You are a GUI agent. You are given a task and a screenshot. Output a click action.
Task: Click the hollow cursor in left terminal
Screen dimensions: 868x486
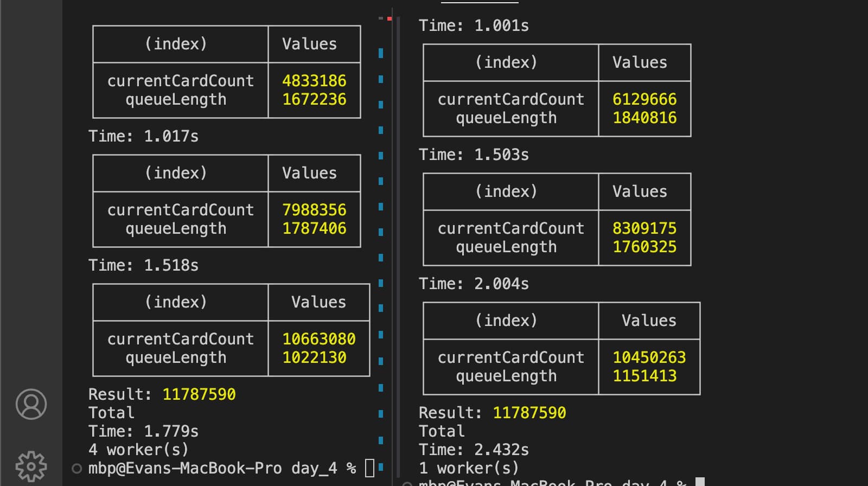[369, 468]
